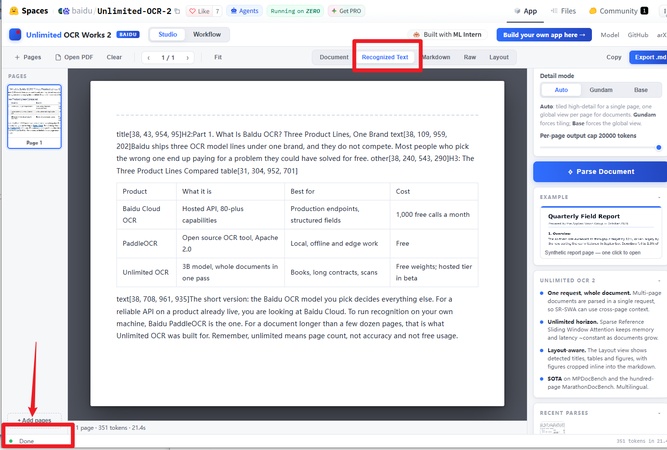Select the Recognized Text tab
This screenshot has width=667, height=450.
point(385,57)
